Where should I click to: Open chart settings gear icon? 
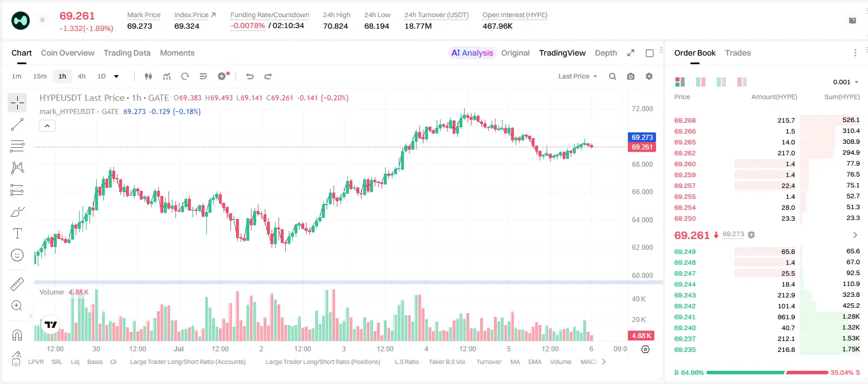[x=649, y=76]
